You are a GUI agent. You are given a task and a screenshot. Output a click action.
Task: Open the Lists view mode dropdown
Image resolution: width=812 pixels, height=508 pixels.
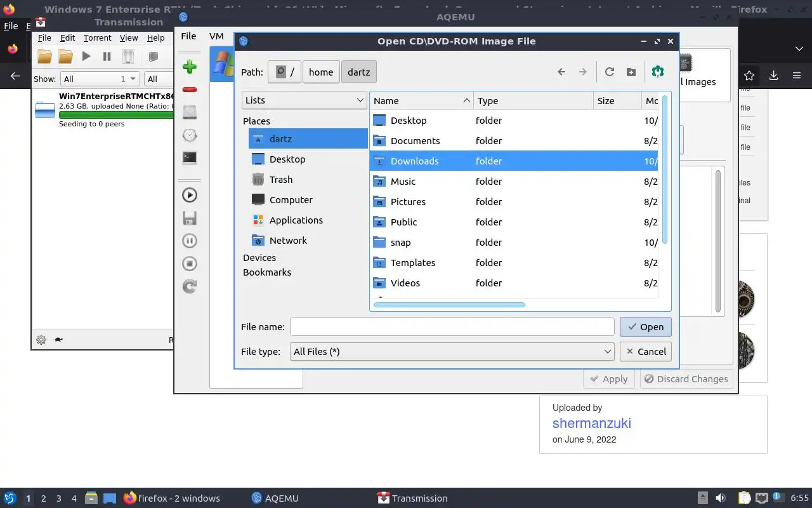tap(304, 100)
